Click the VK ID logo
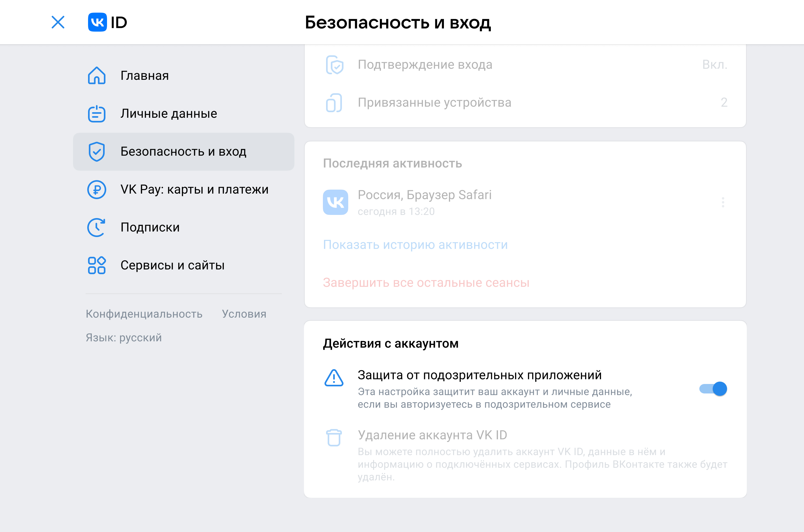The width and height of the screenshot is (804, 532). pos(107,22)
